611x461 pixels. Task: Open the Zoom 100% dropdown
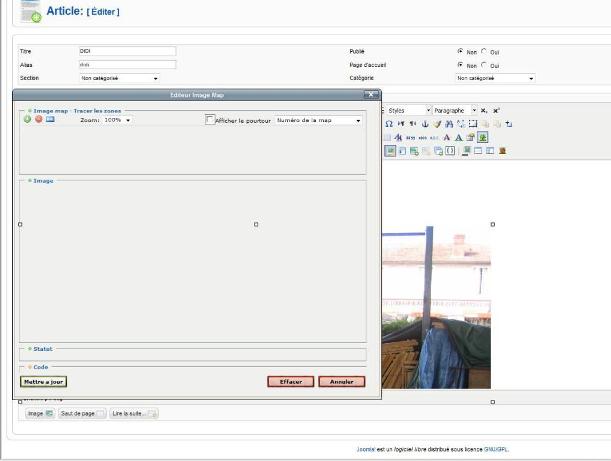click(x=118, y=120)
